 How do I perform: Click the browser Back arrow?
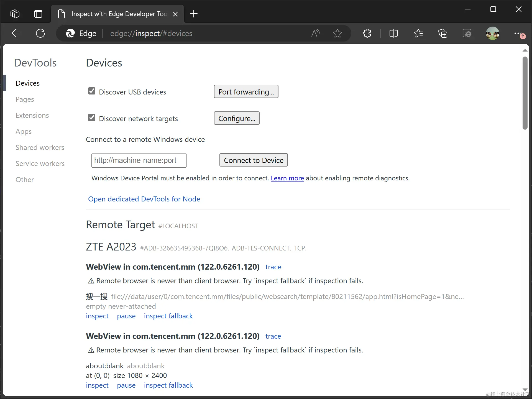16,33
